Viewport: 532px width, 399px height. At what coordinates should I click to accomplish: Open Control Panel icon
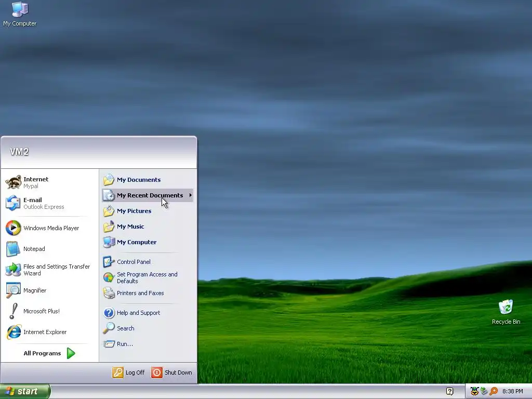click(108, 262)
